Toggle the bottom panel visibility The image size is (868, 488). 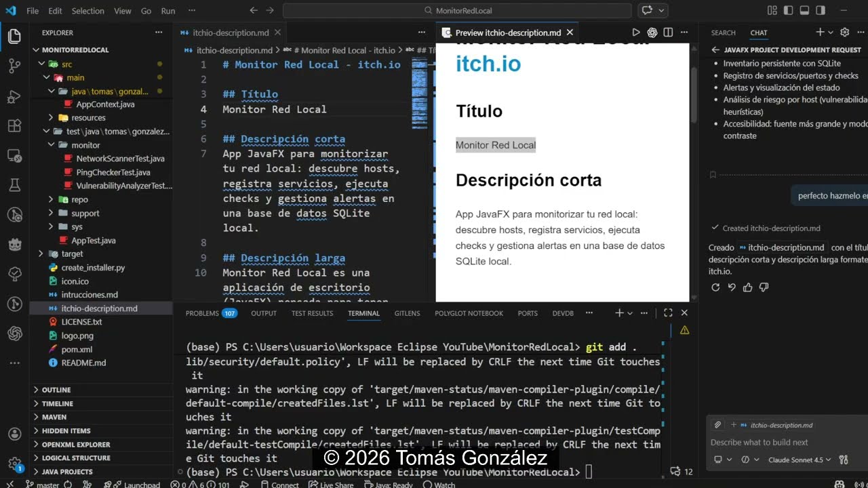804,10
